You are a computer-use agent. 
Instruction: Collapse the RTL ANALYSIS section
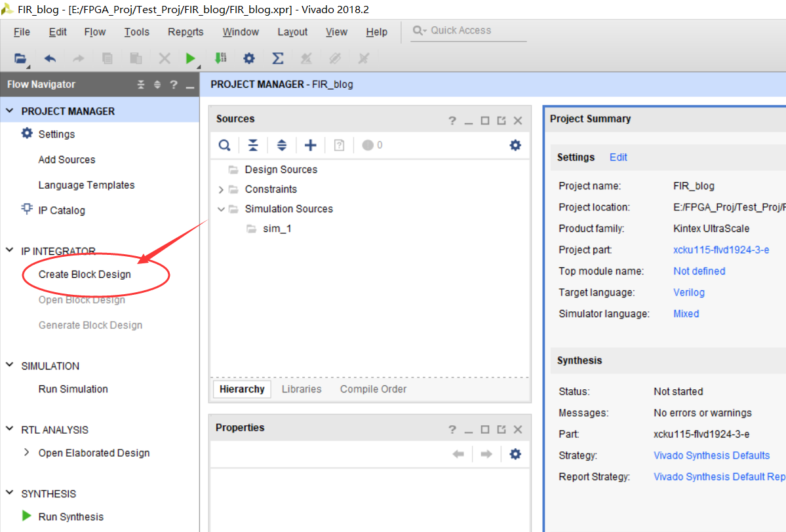tap(10, 428)
